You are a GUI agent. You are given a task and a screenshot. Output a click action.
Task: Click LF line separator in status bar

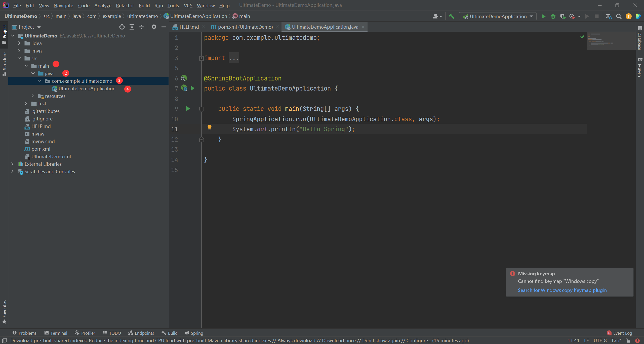(586, 340)
